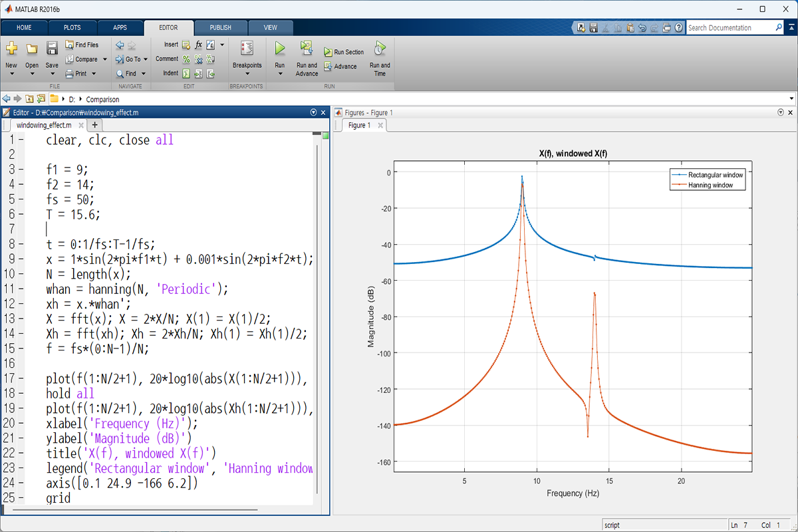The image size is (798, 532).
Task: Click the Run and Advance icon
Action: [307, 49]
